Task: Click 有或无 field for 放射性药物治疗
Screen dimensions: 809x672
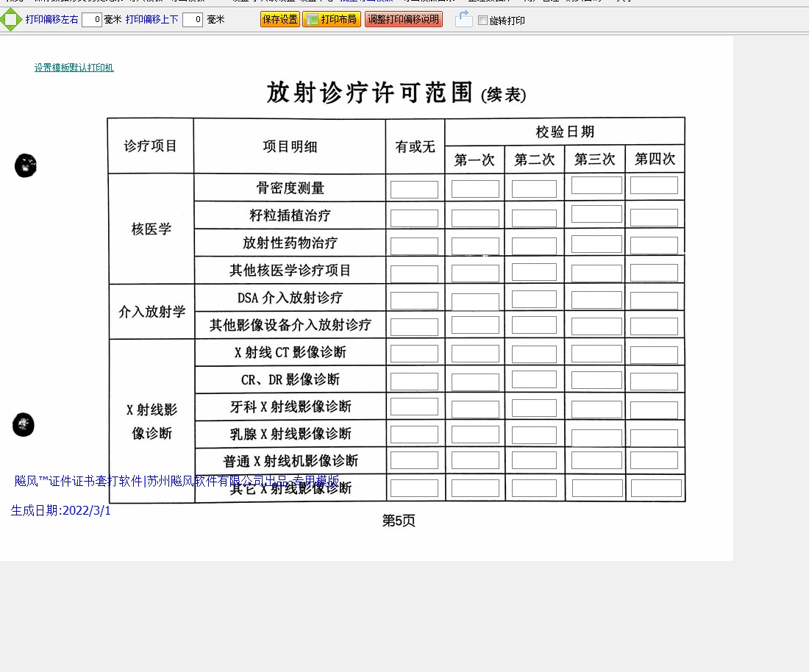Action: click(414, 246)
